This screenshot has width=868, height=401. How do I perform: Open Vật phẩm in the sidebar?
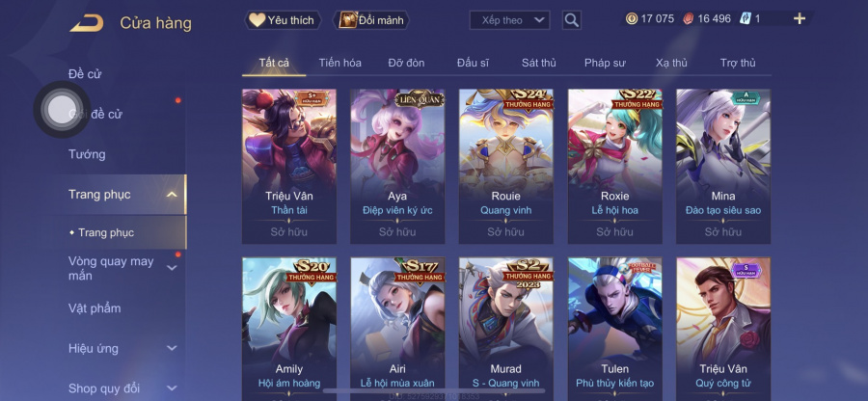pyautogui.click(x=95, y=308)
